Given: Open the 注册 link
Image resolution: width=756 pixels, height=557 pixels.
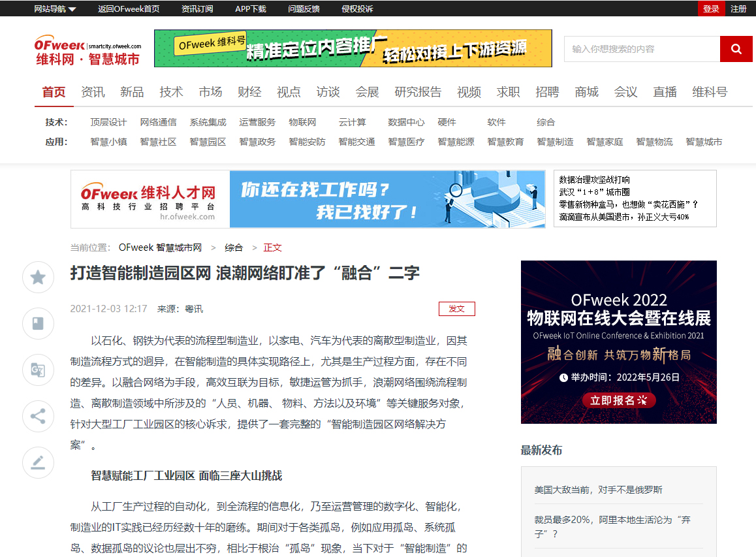Looking at the screenshot, I should [x=738, y=8].
